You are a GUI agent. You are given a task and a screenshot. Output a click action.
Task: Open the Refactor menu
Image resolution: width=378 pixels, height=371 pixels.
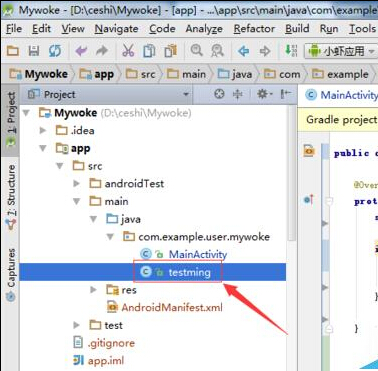point(254,29)
